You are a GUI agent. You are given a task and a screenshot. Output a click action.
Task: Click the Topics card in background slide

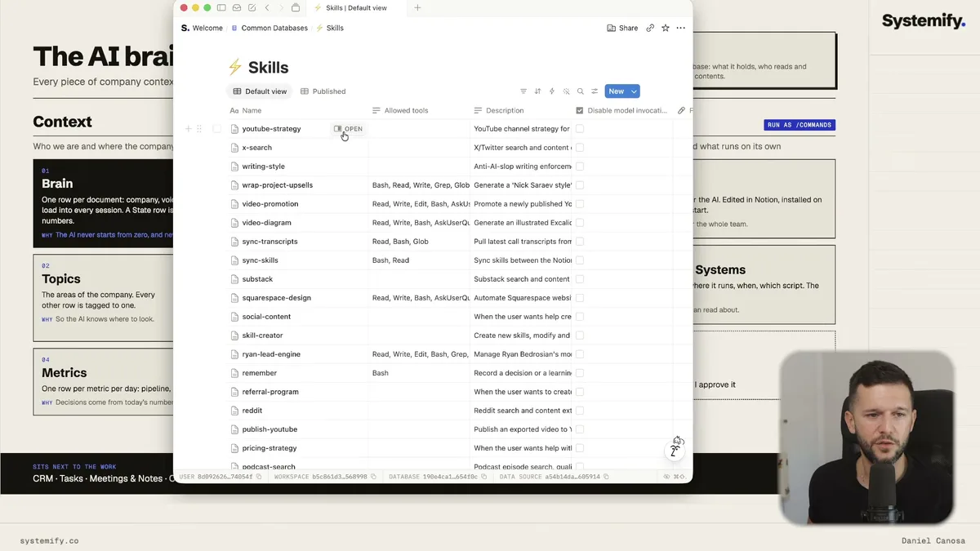tap(103, 298)
